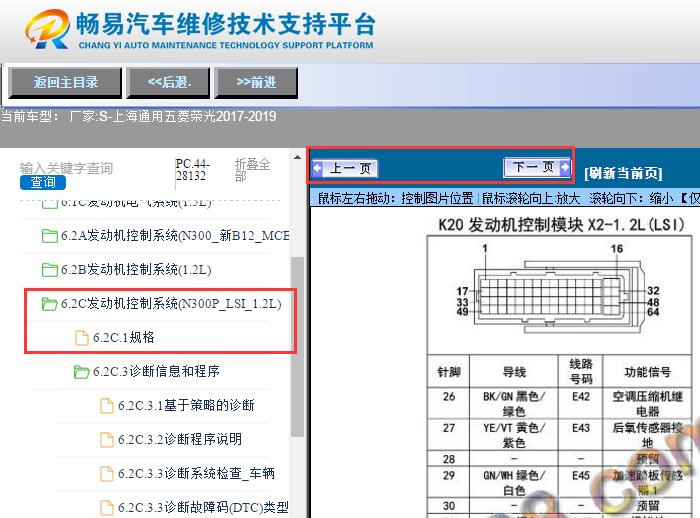The width and height of the screenshot is (700, 518).
Task: Open 6.2C.3.2诊断程序说明 page
Action: point(180,439)
